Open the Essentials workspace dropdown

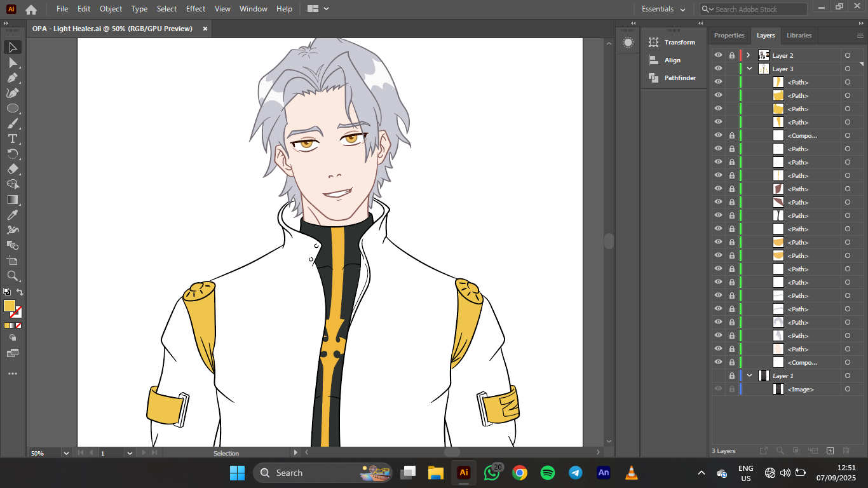663,9
